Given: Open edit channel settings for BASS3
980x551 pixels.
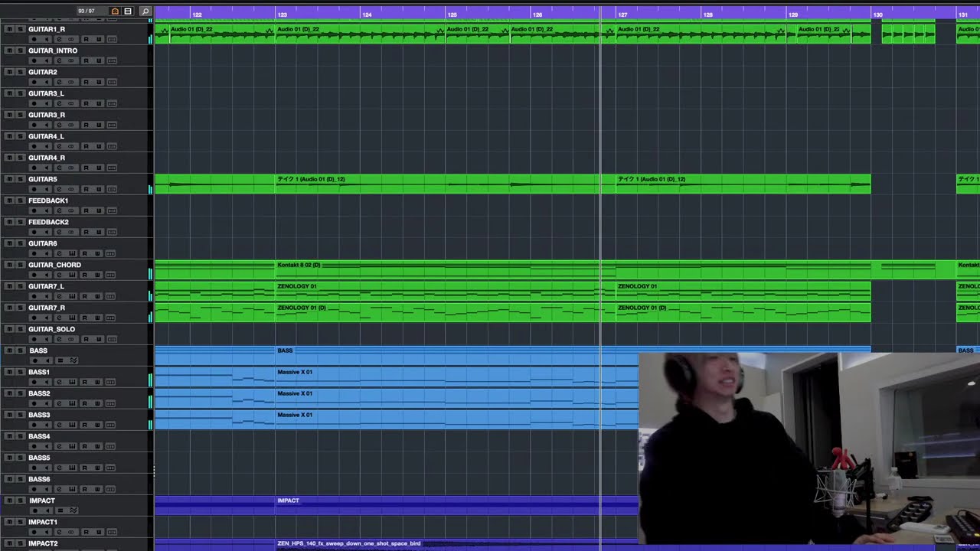Looking at the screenshot, I should [x=59, y=425].
